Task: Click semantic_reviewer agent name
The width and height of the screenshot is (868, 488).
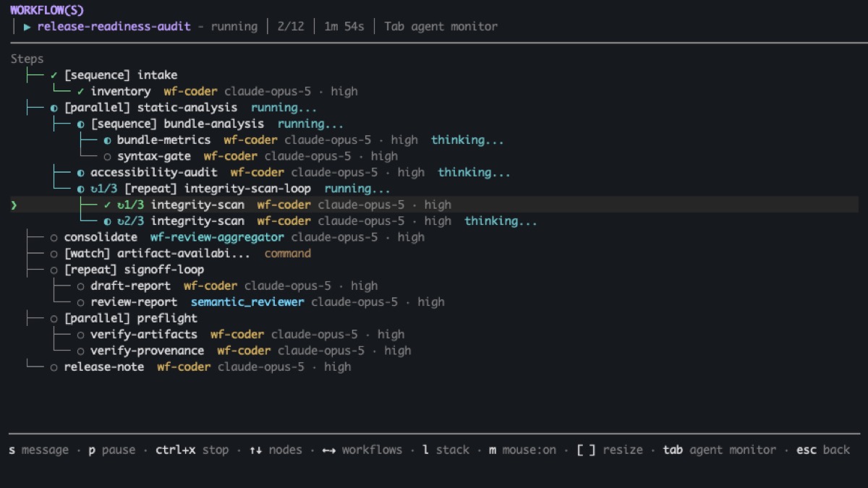Action: click(x=247, y=302)
